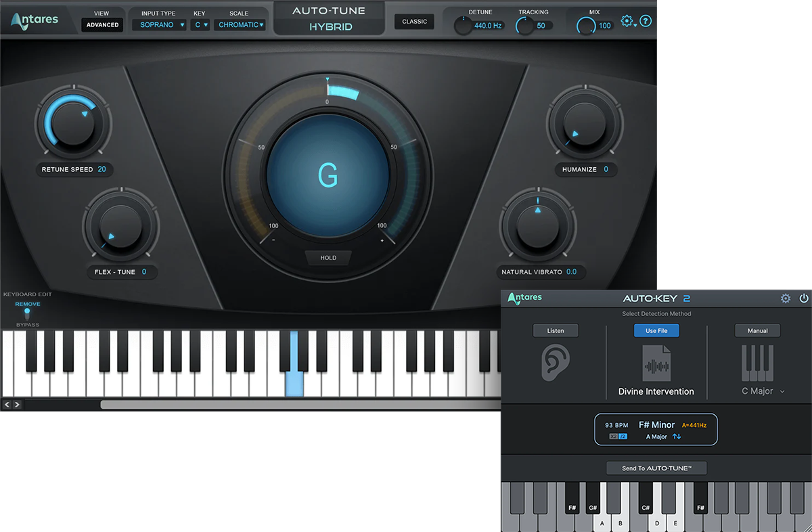Click the Mix value 100
The height and width of the screenshot is (532, 812).
(605, 26)
